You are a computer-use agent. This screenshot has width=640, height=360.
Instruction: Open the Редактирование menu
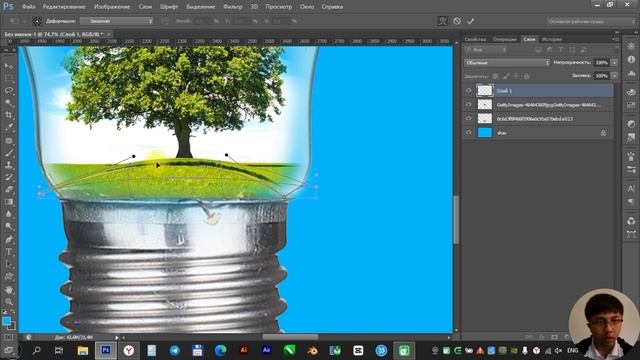(x=64, y=7)
